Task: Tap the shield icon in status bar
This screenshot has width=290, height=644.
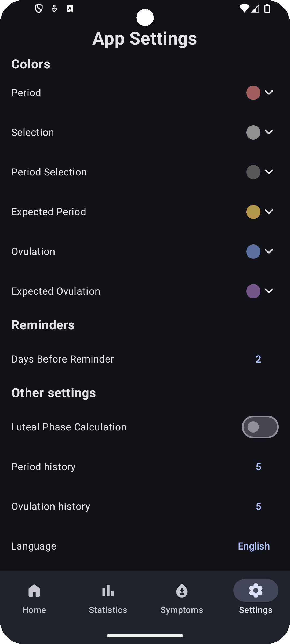Action: pos(39,9)
